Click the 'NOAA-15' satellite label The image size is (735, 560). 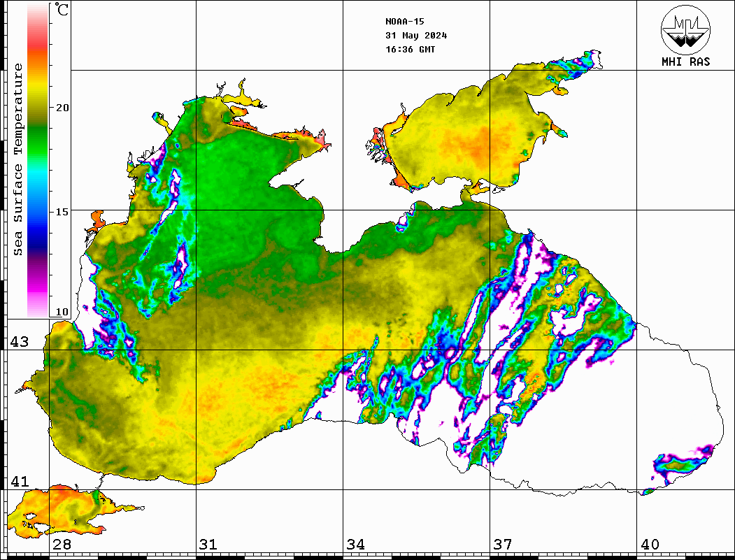404,22
